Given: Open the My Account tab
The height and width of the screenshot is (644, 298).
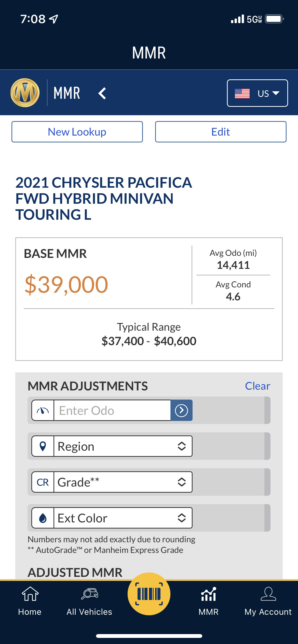Looking at the screenshot, I should (268, 601).
